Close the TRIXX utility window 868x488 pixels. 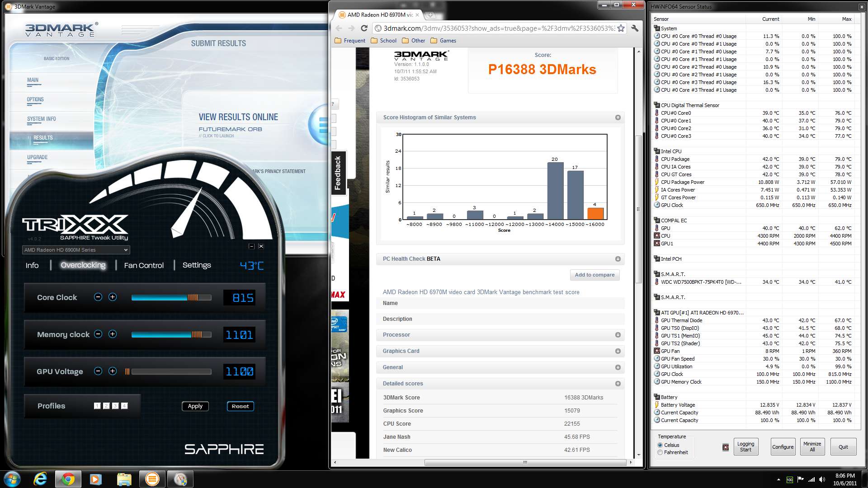(x=261, y=246)
